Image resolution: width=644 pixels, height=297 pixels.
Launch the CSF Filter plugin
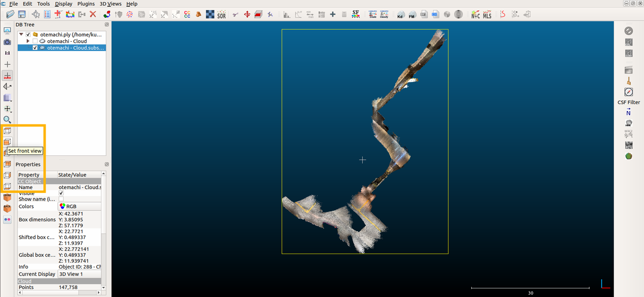click(x=628, y=102)
